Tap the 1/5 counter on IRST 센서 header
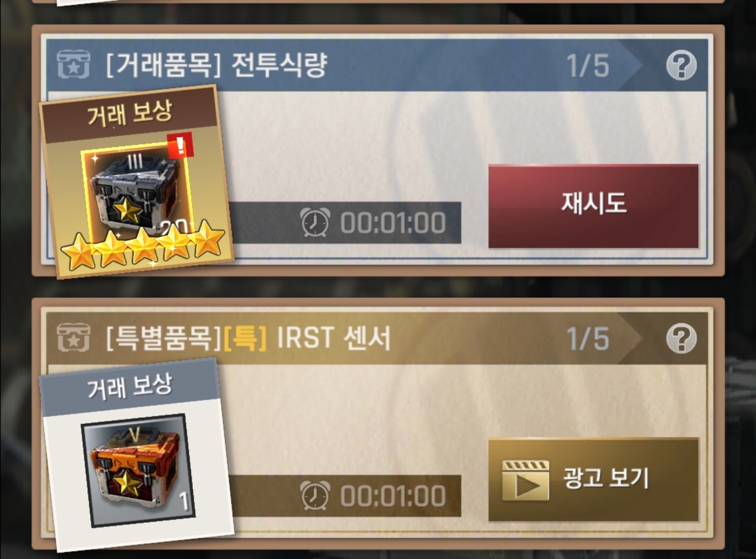 click(588, 339)
